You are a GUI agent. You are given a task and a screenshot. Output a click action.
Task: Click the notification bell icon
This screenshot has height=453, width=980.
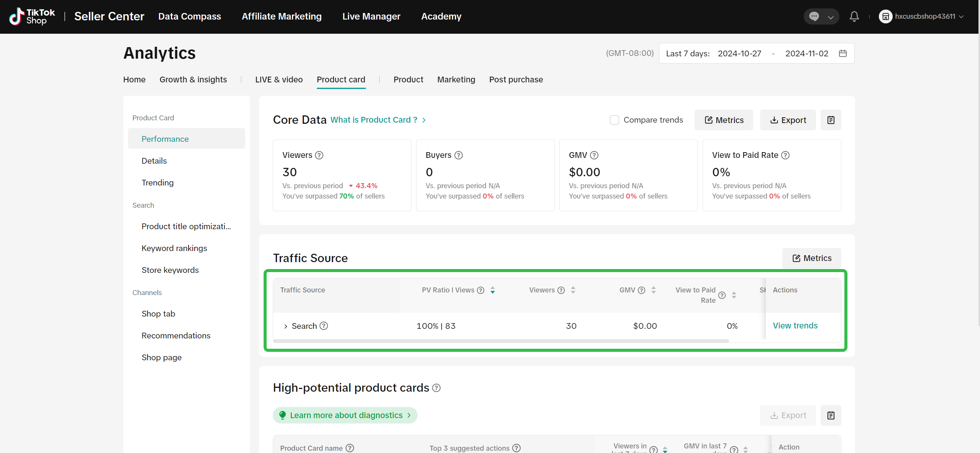pyautogui.click(x=854, y=16)
